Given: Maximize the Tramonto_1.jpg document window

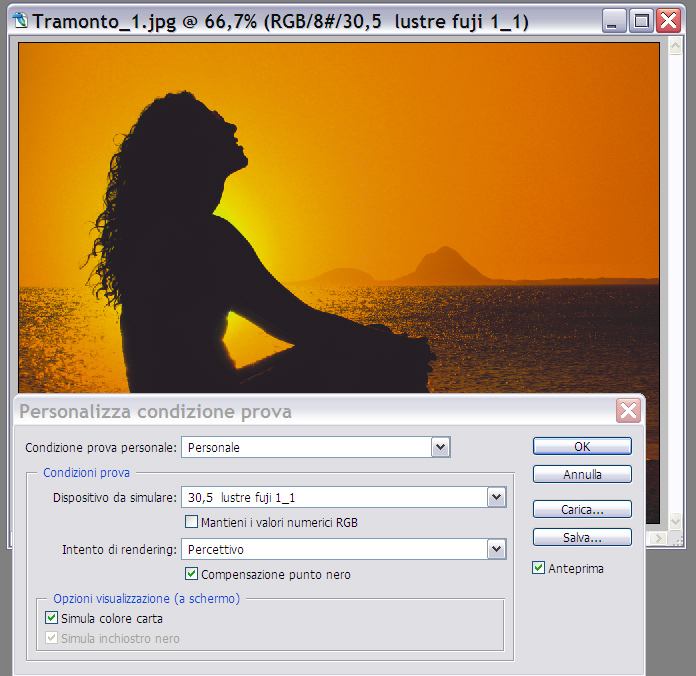Looking at the screenshot, I should (x=641, y=21).
